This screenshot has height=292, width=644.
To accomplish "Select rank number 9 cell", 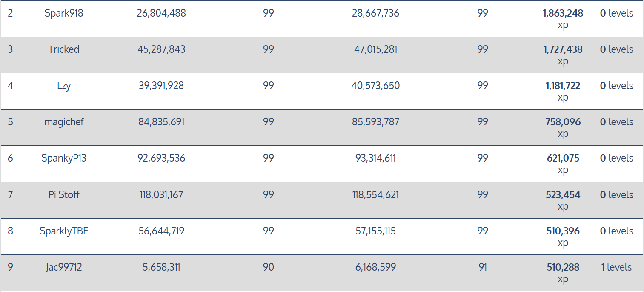I will pos(10,267).
